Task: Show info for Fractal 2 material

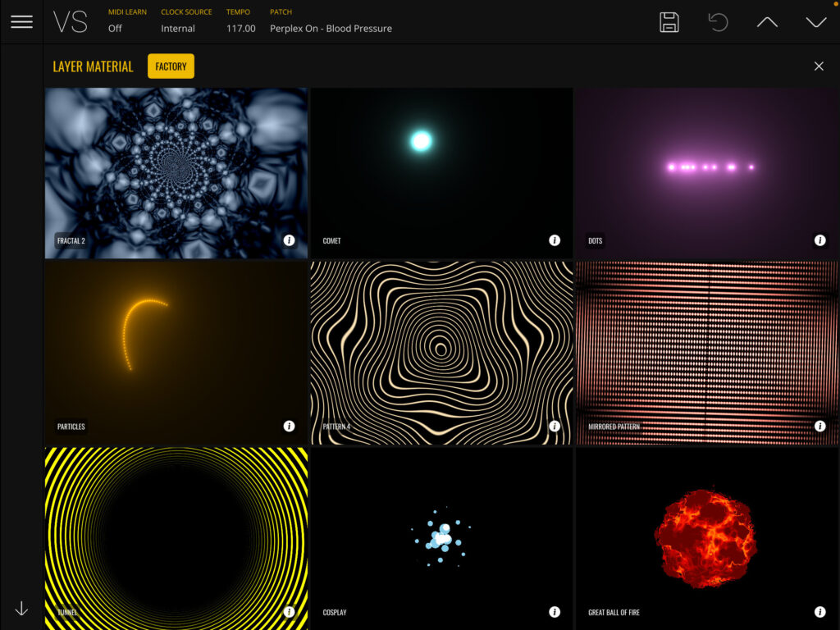Action: point(290,240)
